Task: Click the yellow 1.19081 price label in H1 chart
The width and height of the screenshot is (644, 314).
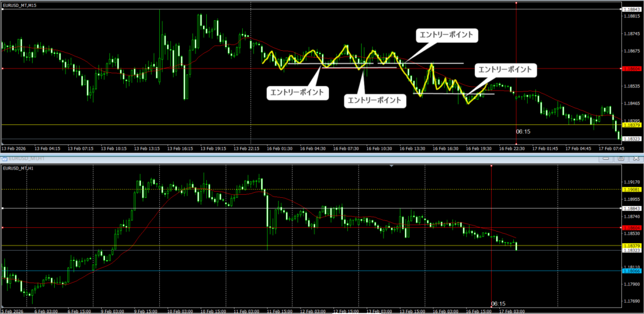Action: pos(632,189)
